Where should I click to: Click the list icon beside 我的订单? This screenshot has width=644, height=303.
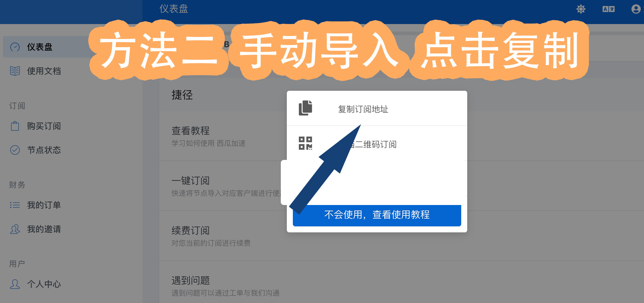[x=15, y=205]
